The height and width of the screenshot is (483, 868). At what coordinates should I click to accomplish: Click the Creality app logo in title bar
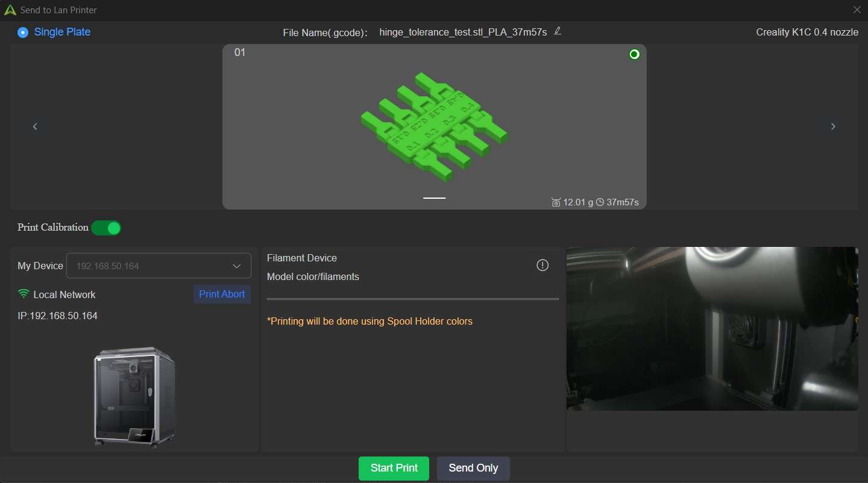click(x=10, y=10)
